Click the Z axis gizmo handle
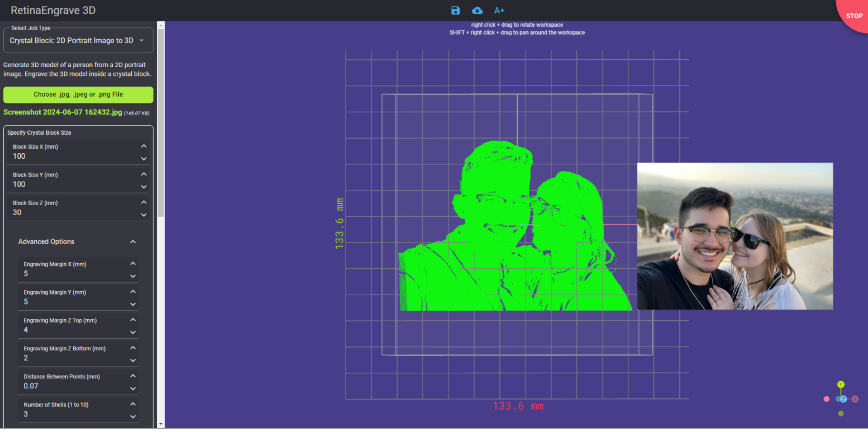Viewport: 868px width, 432px height. 843,399
